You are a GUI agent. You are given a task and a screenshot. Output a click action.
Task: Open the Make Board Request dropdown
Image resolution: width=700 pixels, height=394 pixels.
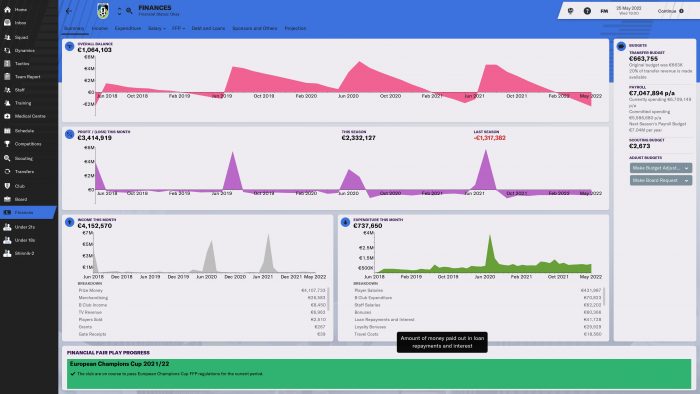pyautogui.click(x=661, y=180)
